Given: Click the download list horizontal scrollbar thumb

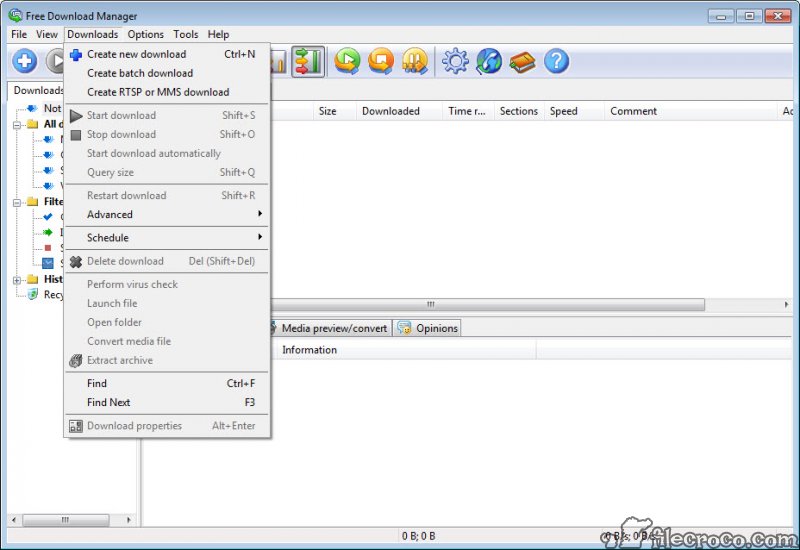Looking at the screenshot, I should [x=487, y=305].
